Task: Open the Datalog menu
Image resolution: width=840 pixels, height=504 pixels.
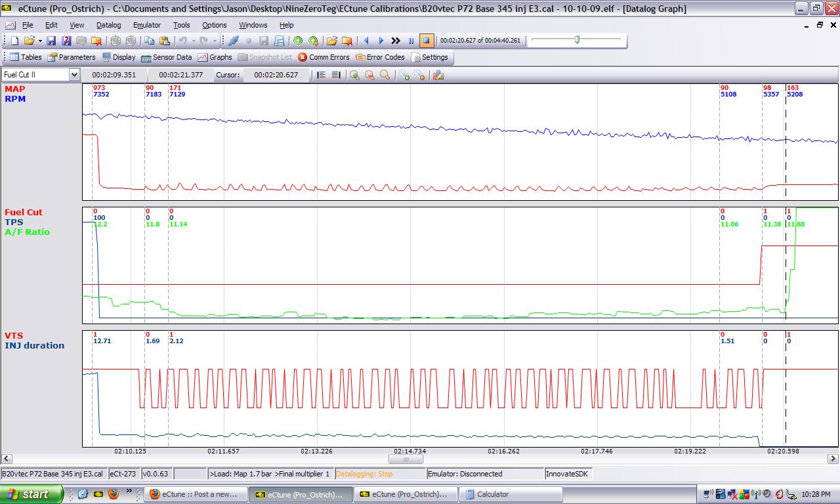Action: click(108, 25)
